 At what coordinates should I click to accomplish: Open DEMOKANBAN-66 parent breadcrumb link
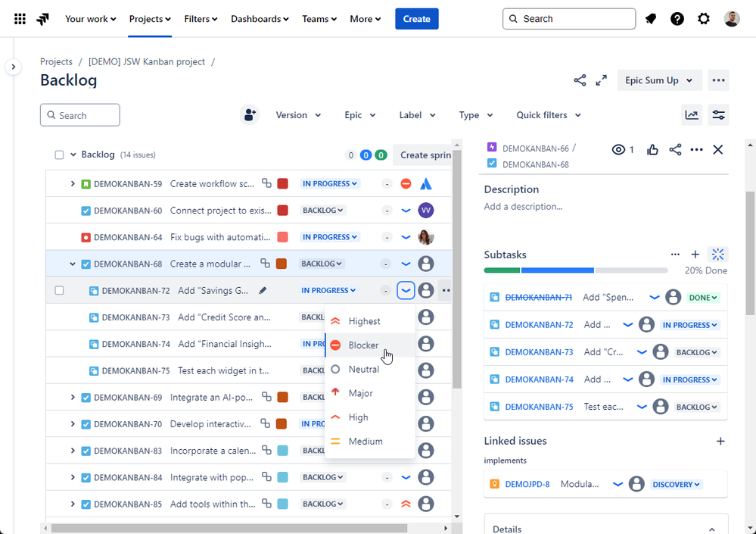535,148
